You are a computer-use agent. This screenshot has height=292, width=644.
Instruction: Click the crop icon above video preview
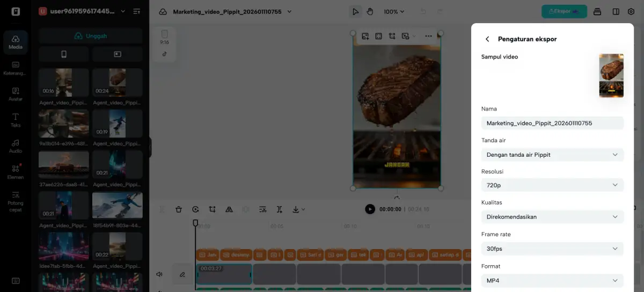click(392, 36)
